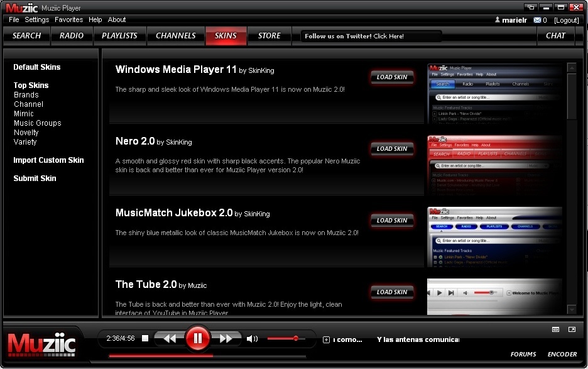Screen dimensions: 588x369
Task: Switch to compact player mode icon
Action: tap(555, 329)
